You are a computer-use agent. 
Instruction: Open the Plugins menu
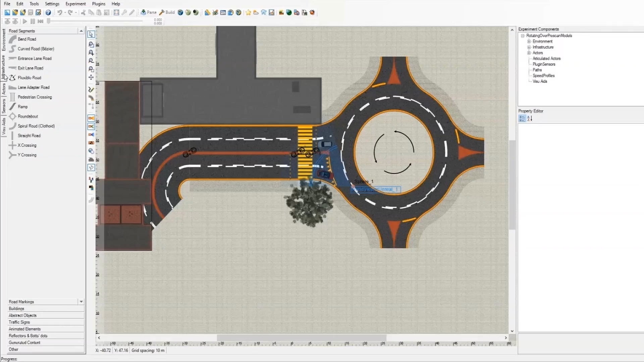[x=98, y=4]
